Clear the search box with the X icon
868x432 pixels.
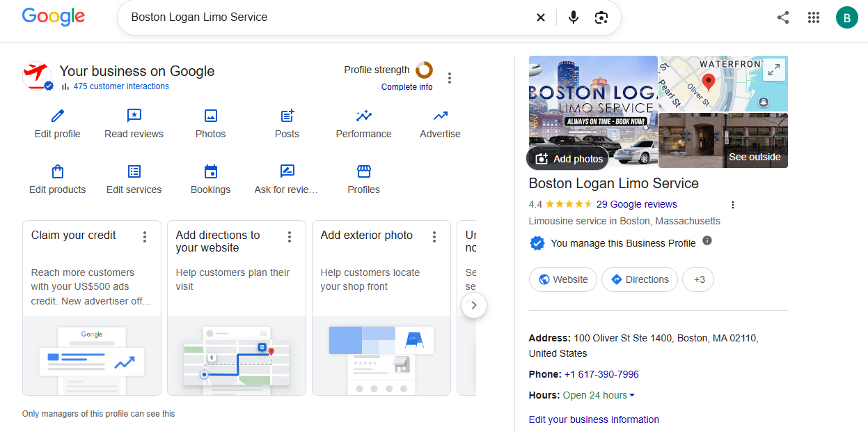coord(541,17)
